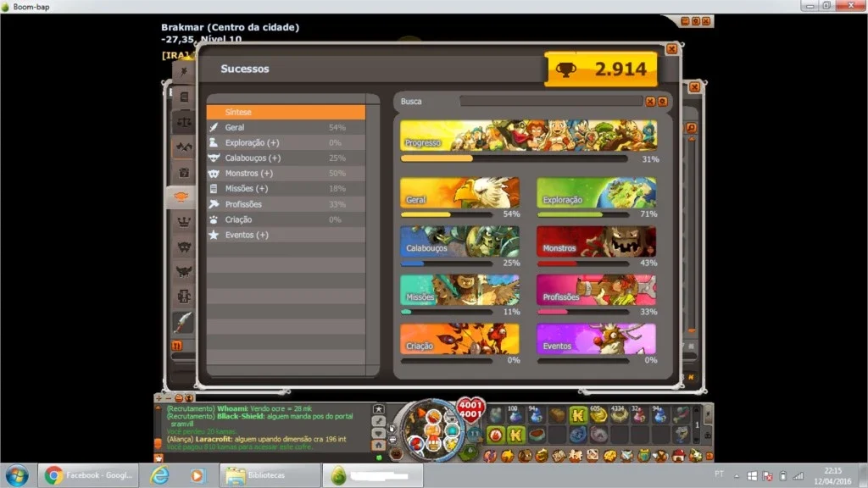Viewport: 868px width, 488px height.
Task: Open the Geral category with feather icon
Action: 286,127
